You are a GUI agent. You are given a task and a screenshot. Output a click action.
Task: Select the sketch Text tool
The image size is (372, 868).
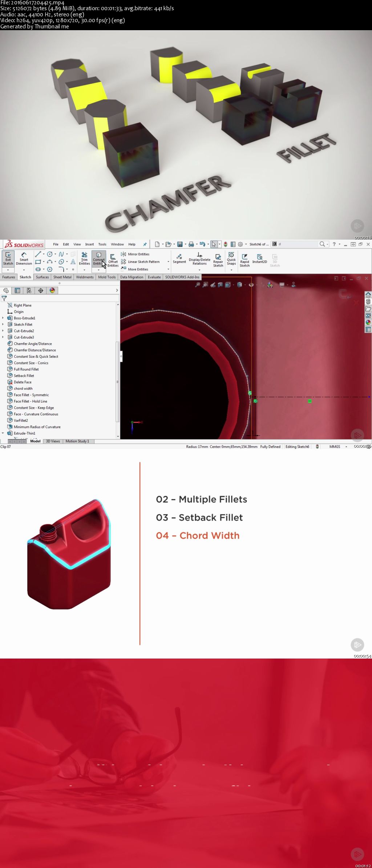point(73,262)
